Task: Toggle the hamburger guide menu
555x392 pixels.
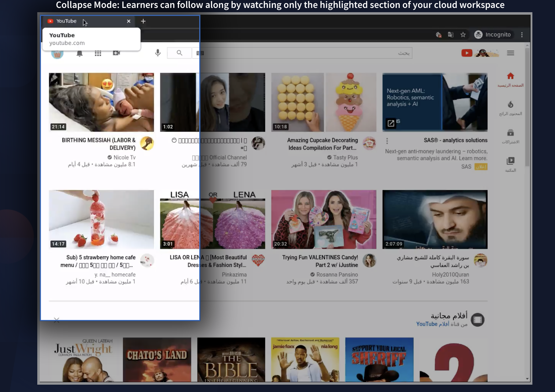Action: [x=510, y=53]
